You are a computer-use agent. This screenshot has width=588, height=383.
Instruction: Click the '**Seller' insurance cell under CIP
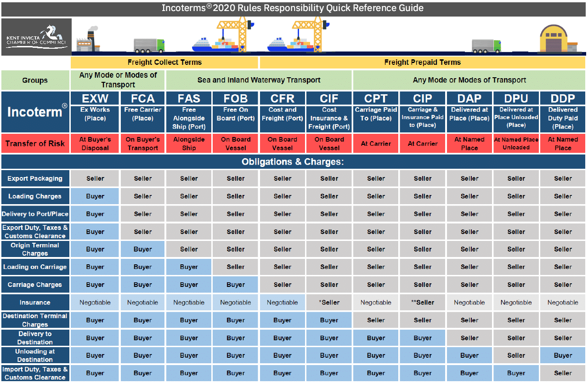tap(423, 303)
